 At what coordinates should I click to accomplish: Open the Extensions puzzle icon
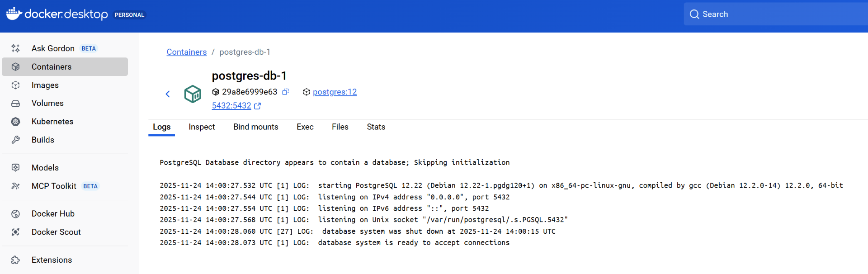click(x=15, y=260)
